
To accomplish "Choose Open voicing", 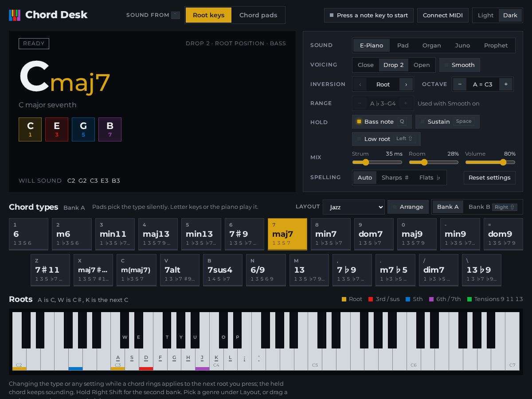I will click(422, 65).
